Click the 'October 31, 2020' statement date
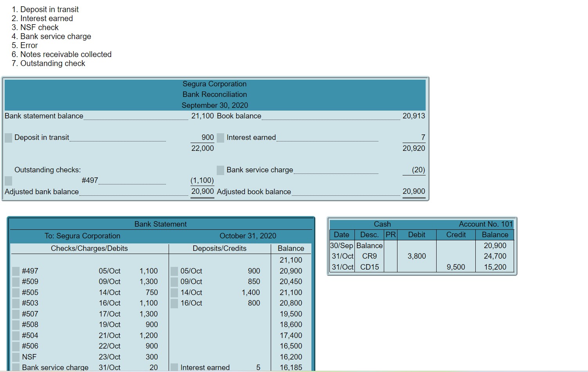 coord(248,236)
